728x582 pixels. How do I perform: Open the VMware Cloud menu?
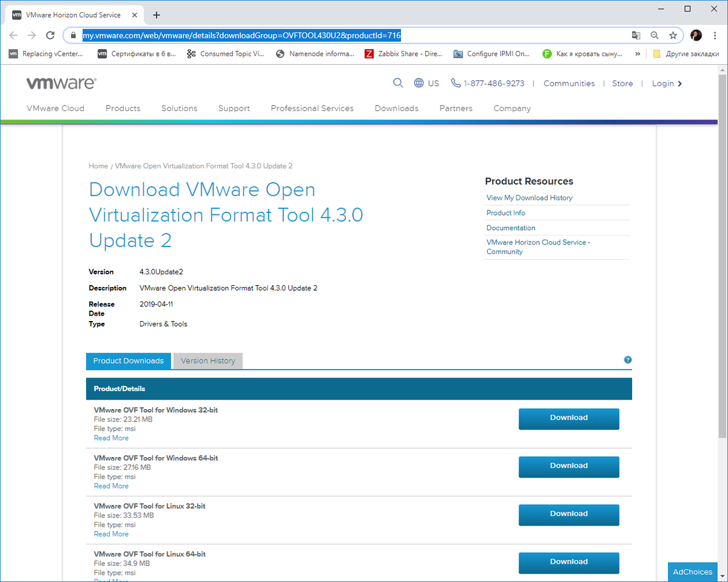[55, 108]
